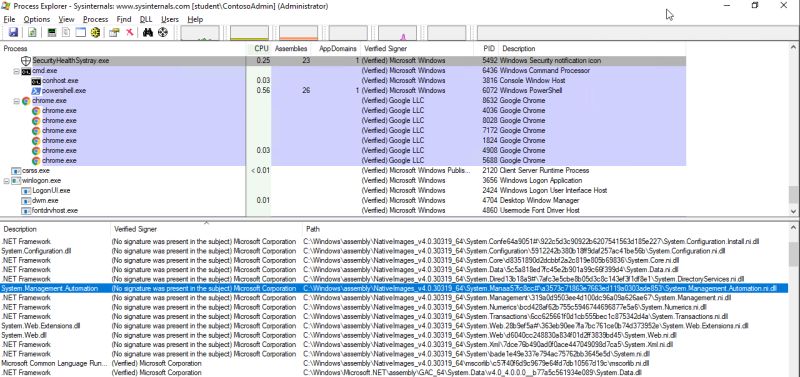This screenshot has height=377, width=800.
Task: Select the powershell.exe process row
Action: click(x=343, y=91)
